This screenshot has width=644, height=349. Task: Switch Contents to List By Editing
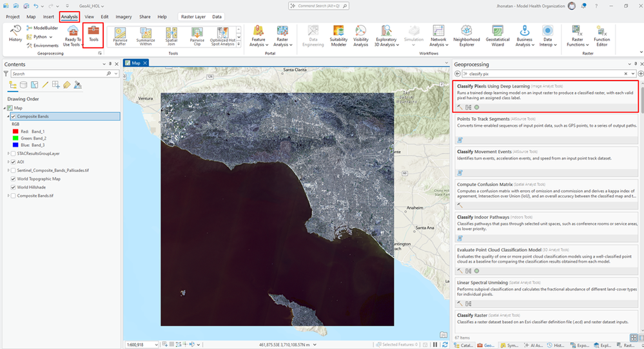45,85
